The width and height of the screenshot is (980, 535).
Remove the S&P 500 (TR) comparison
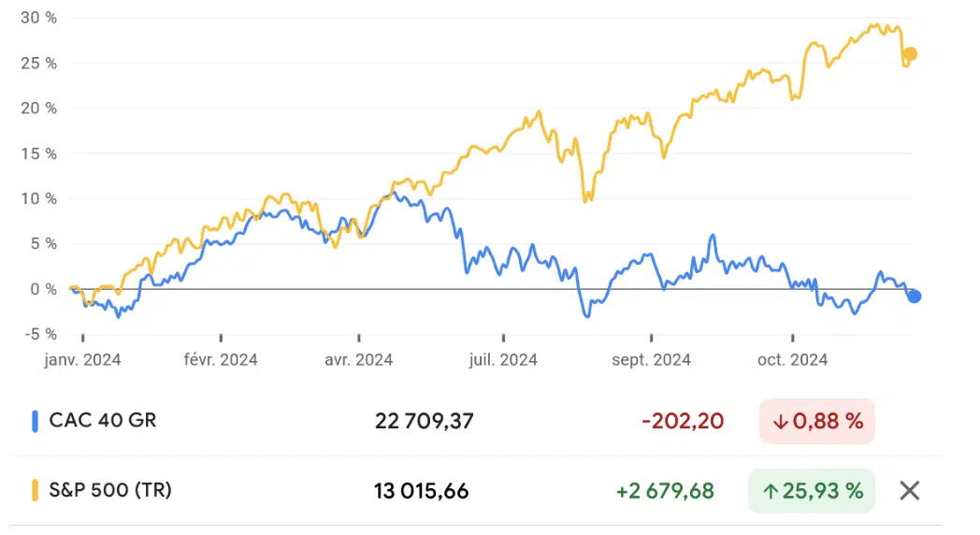click(x=909, y=490)
